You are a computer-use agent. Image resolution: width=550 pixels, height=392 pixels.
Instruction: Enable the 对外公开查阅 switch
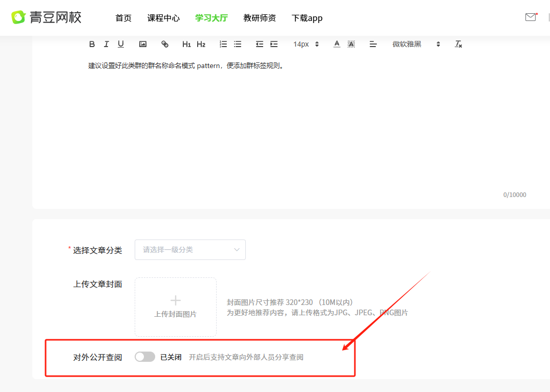click(x=145, y=357)
